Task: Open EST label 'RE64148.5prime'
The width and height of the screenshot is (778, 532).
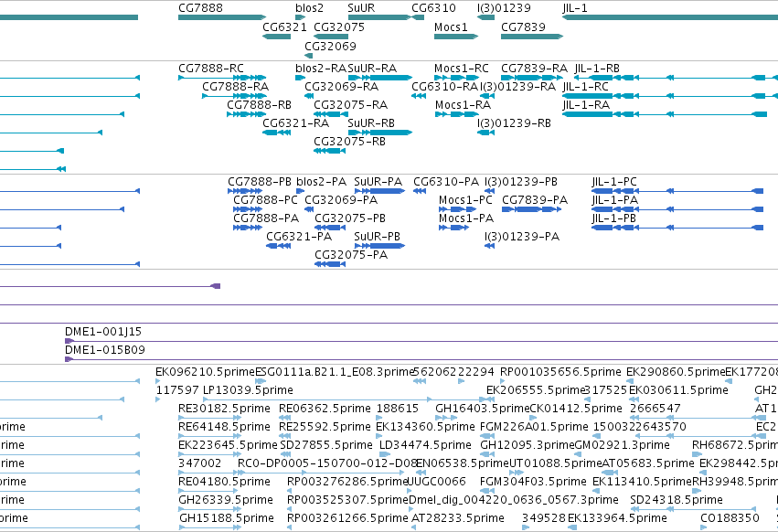Action: click(224, 427)
